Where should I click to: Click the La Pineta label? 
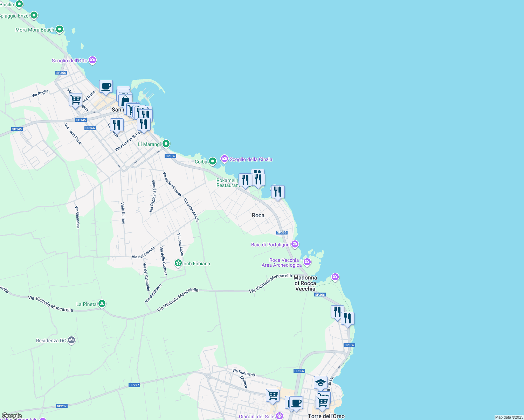pyautogui.click(x=87, y=304)
